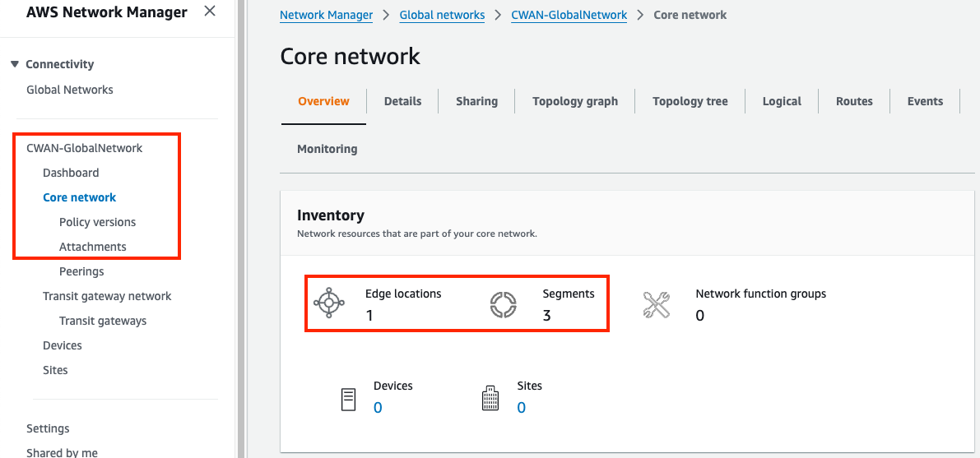The image size is (980, 458).
Task: Open the Topology graph tab
Action: 575,101
